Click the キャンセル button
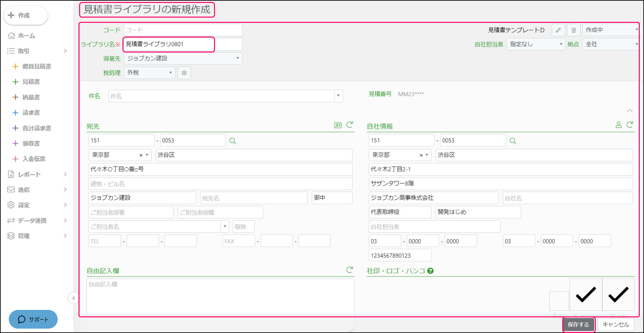Image resolution: width=644 pixels, height=333 pixels. [615, 325]
